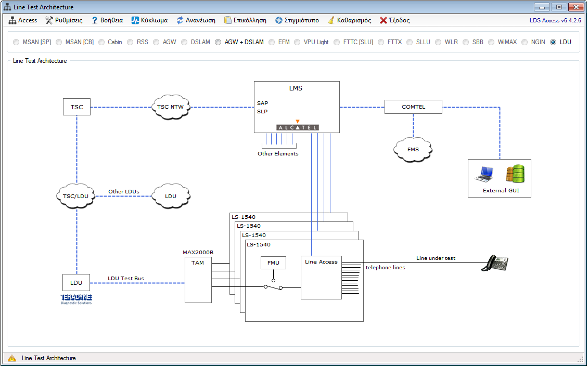Take a snapshot with Στιγμιότυπο icon
This screenshot has width=588, height=367.
(279, 20)
